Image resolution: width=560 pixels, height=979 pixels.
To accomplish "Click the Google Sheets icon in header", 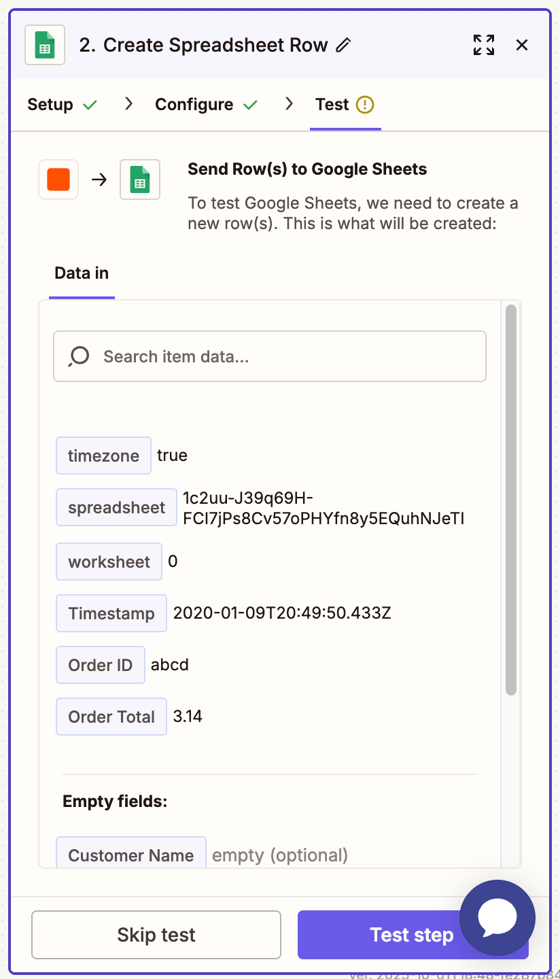I will coord(45,45).
